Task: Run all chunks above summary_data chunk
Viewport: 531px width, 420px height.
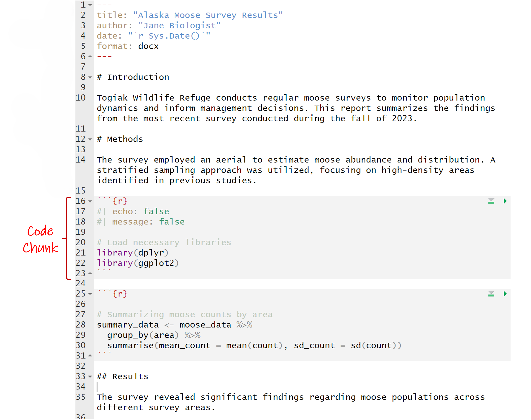Action: [491, 294]
